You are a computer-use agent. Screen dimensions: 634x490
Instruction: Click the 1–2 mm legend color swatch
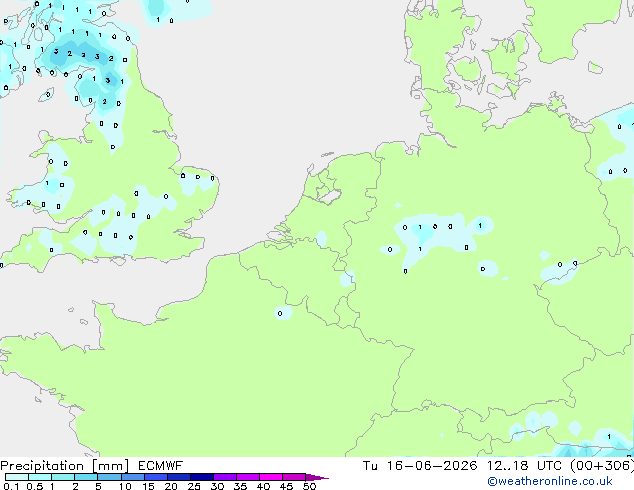pos(63,477)
